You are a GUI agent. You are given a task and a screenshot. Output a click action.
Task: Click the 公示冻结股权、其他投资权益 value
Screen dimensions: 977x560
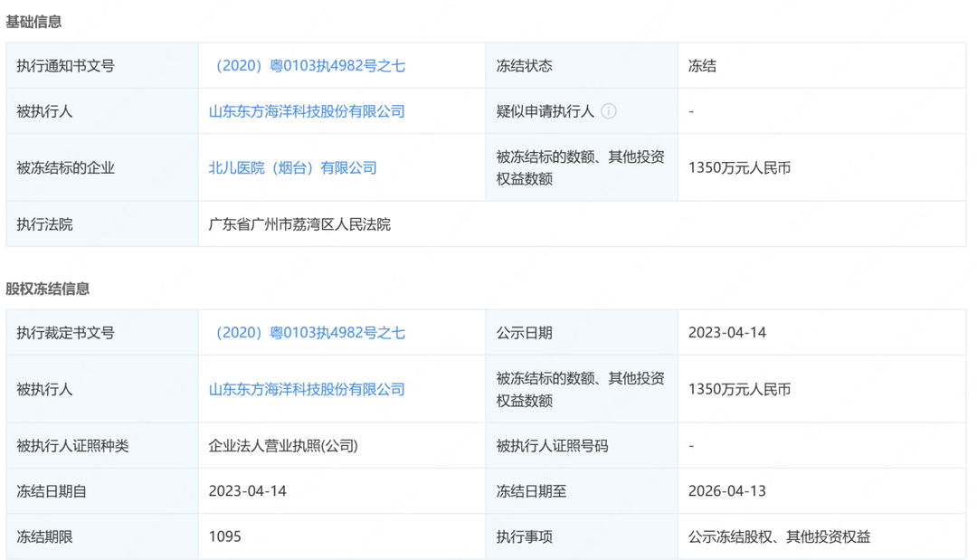click(x=779, y=536)
